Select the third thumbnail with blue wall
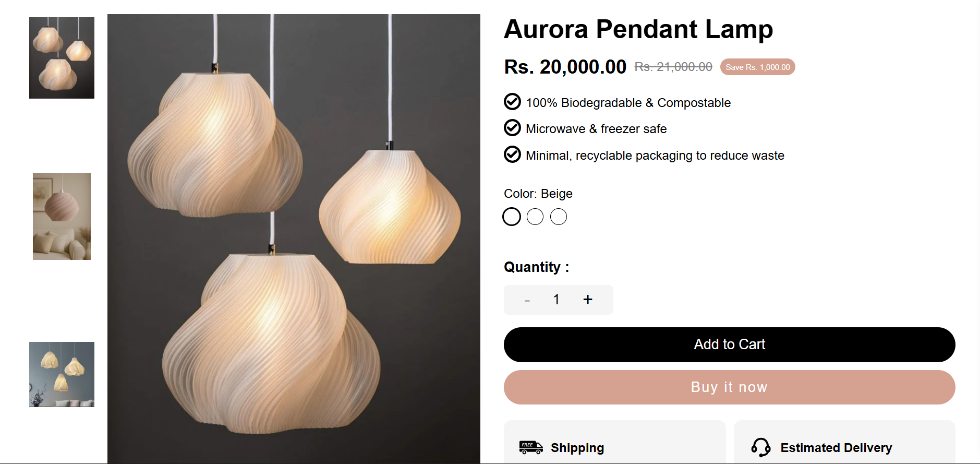The height and width of the screenshot is (464, 980). [62, 374]
